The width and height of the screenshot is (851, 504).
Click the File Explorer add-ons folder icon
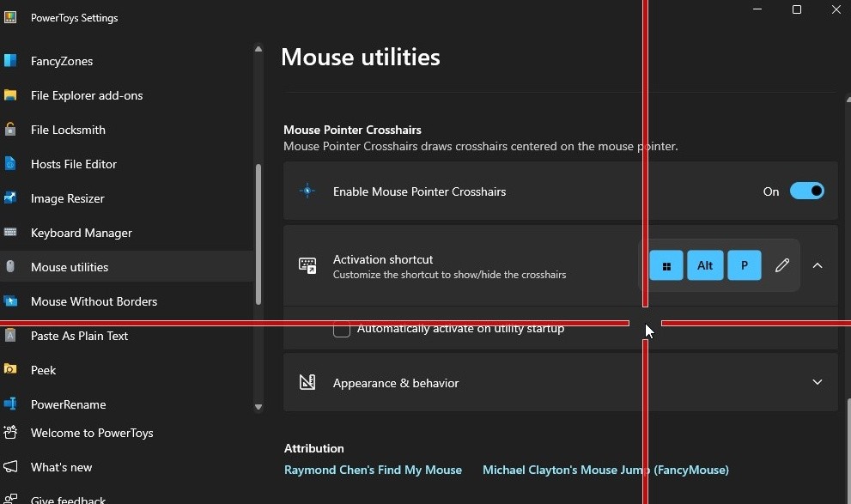click(x=10, y=95)
